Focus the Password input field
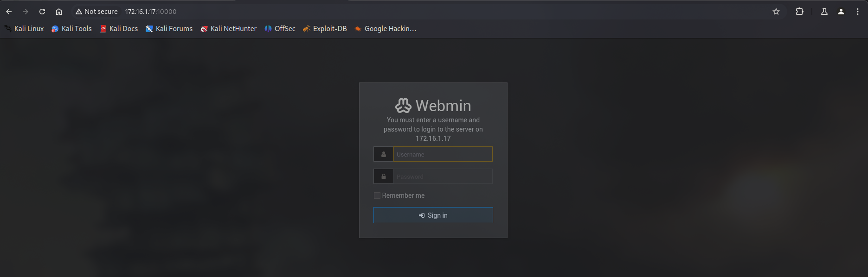The image size is (868, 277). 443,176
